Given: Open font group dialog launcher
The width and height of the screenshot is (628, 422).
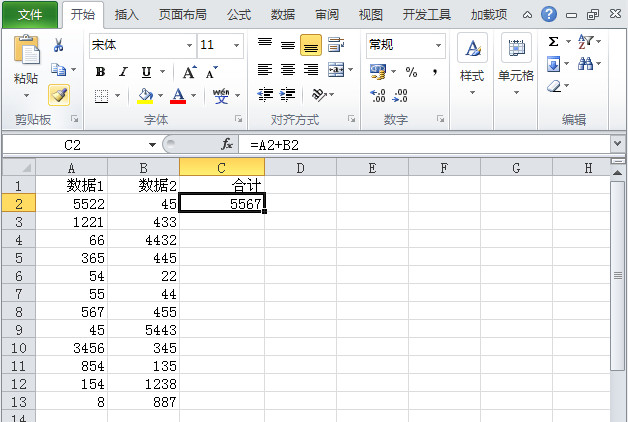Looking at the screenshot, I should (239, 119).
